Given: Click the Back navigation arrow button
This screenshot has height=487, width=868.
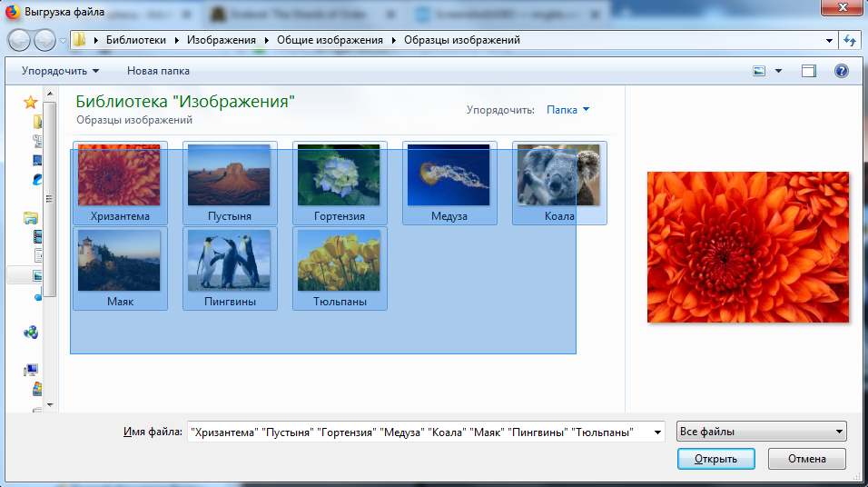Looking at the screenshot, I should pyautogui.click(x=19, y=40).
